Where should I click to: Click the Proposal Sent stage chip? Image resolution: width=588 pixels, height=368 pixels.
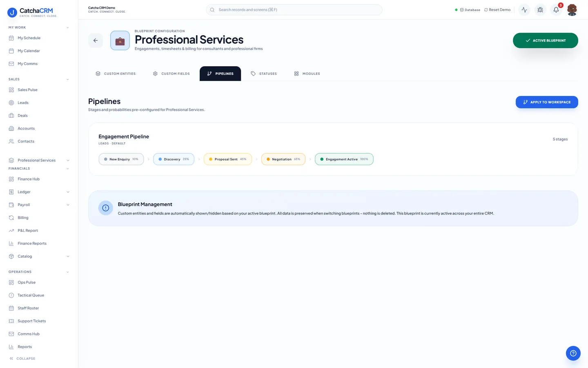[228, 159]
